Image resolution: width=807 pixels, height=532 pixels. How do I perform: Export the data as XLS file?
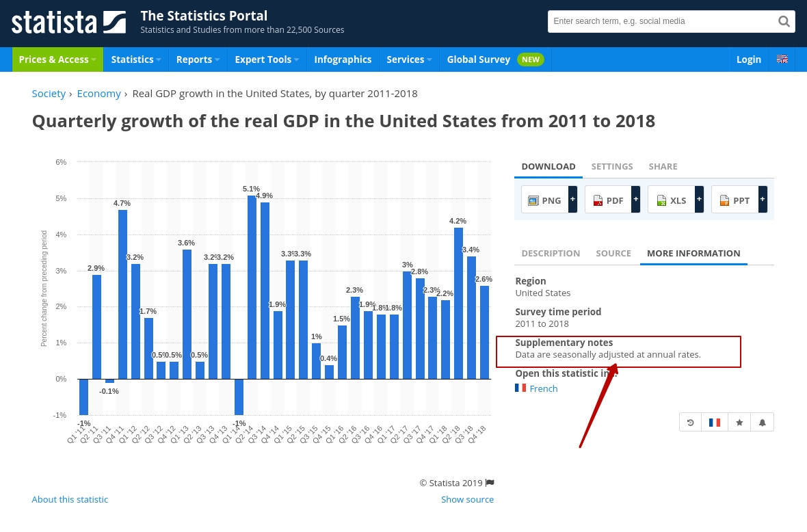coord(671,200)
